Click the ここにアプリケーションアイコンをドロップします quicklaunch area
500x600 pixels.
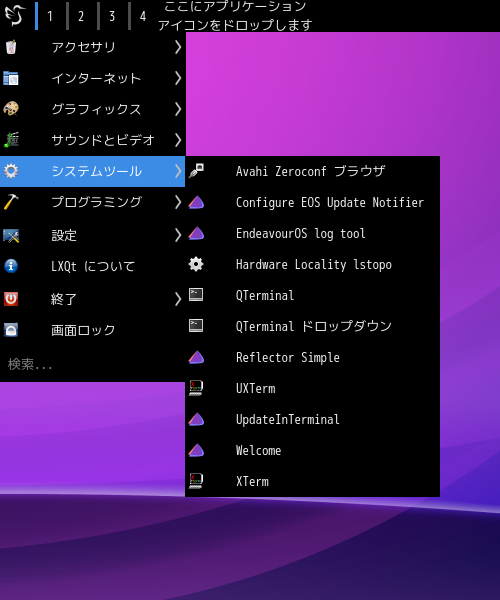[235, 16]
